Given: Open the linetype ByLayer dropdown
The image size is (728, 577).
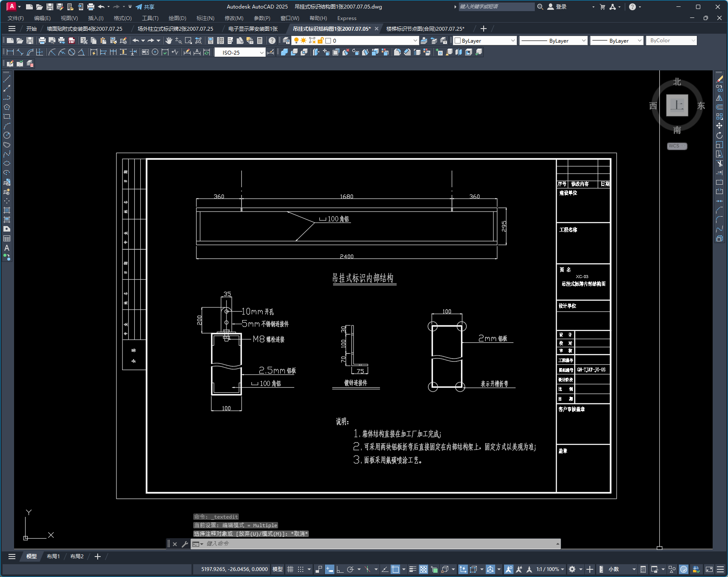Looking at the screenshot, I should 583,41.
